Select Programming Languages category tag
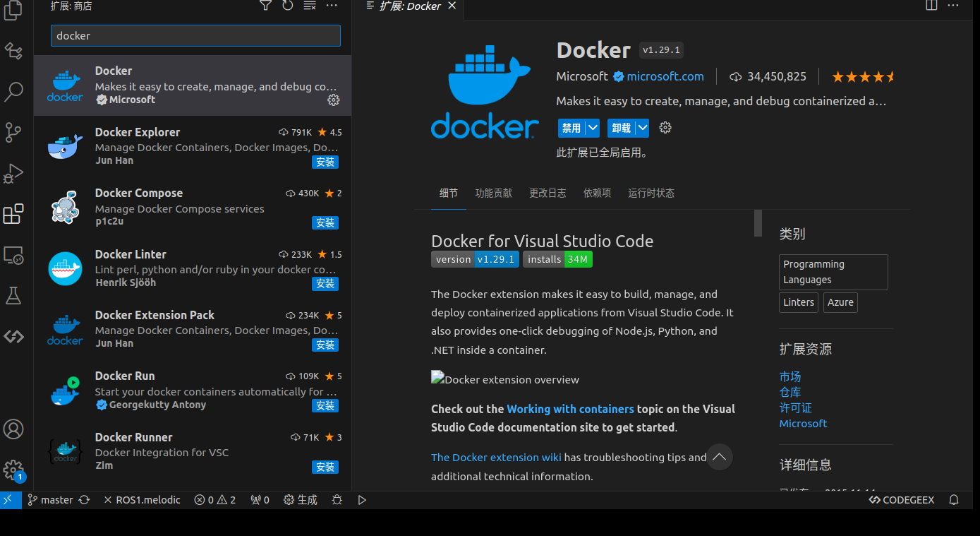The image size is (980, 536). point(833,272)
